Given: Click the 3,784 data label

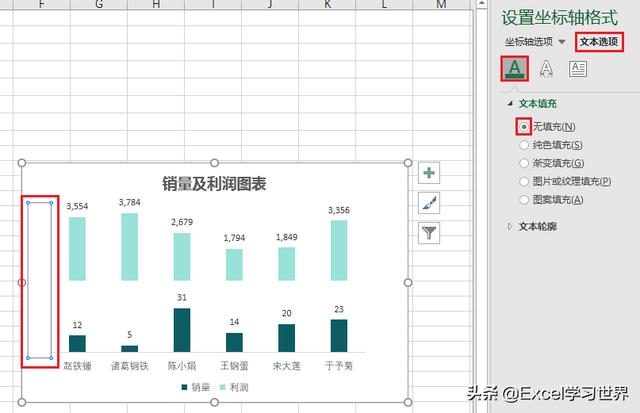Looking at the screenshot, I should (129, 202).
